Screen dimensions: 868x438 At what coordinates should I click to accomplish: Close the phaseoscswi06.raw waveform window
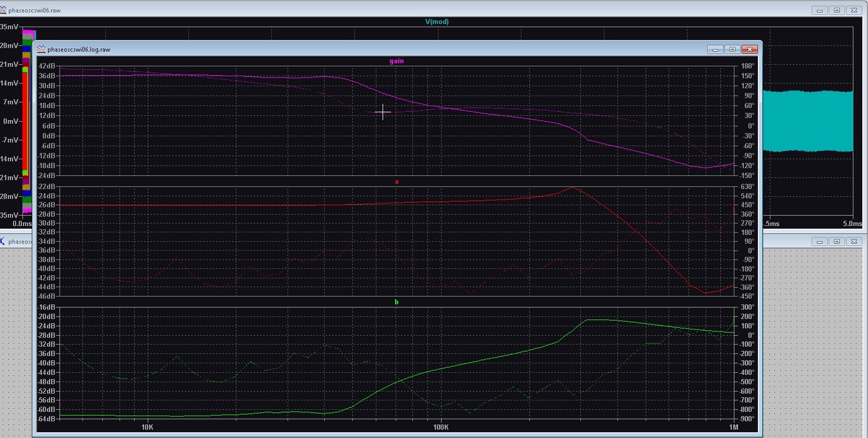coord(854,10)
